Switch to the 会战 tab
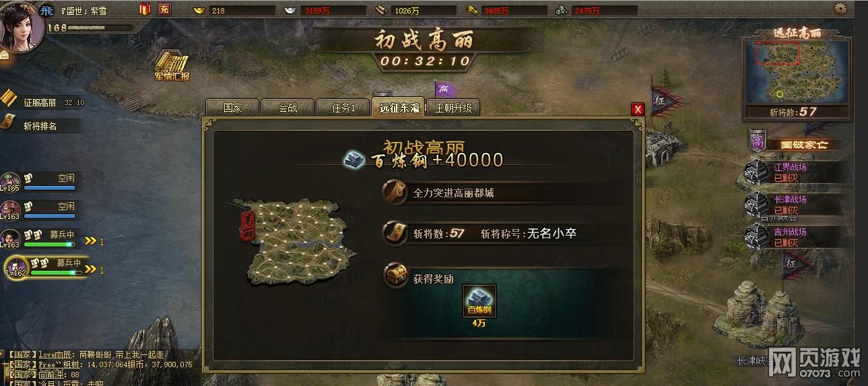The height and width of the screenshot is (386, 868). coord(288,107)
